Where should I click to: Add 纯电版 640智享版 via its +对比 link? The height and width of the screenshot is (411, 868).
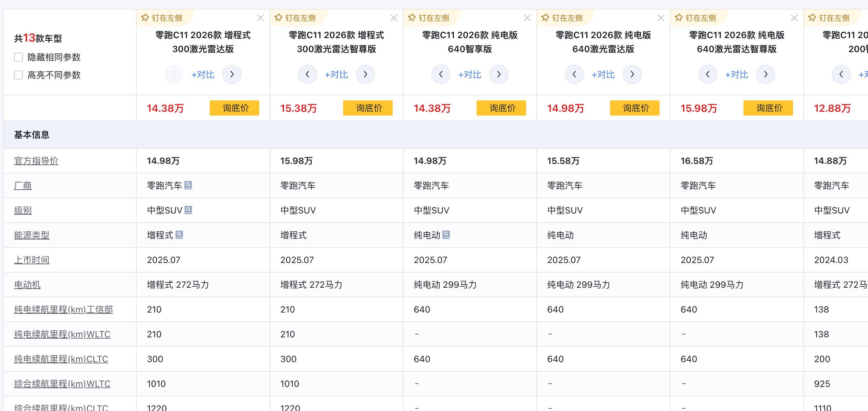[470, 74]
